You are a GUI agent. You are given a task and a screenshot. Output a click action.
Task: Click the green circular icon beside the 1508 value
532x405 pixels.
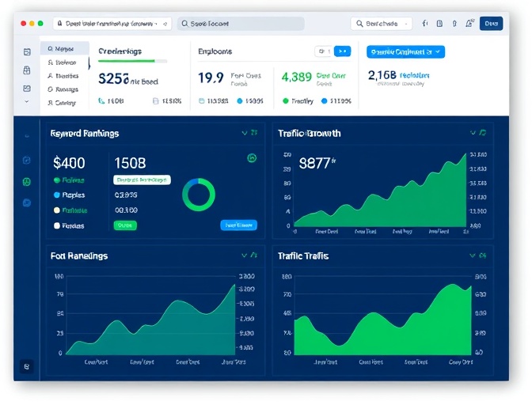point(252,157)
